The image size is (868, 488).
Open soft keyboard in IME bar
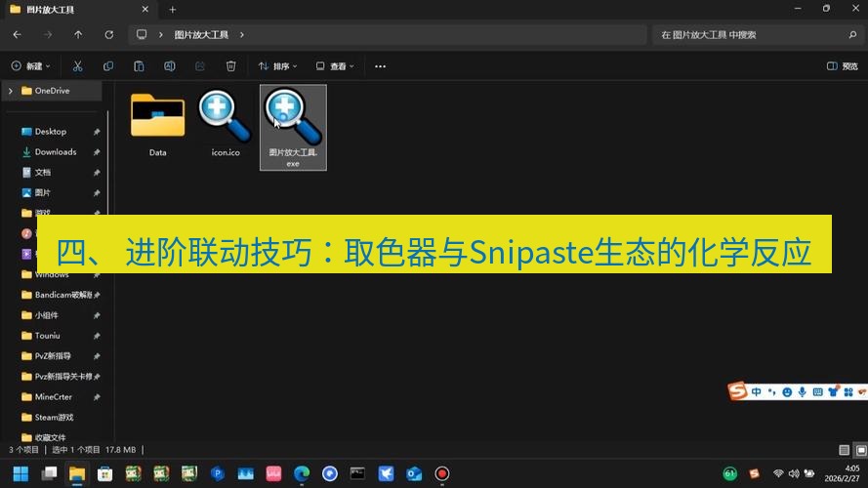point(817,392)
